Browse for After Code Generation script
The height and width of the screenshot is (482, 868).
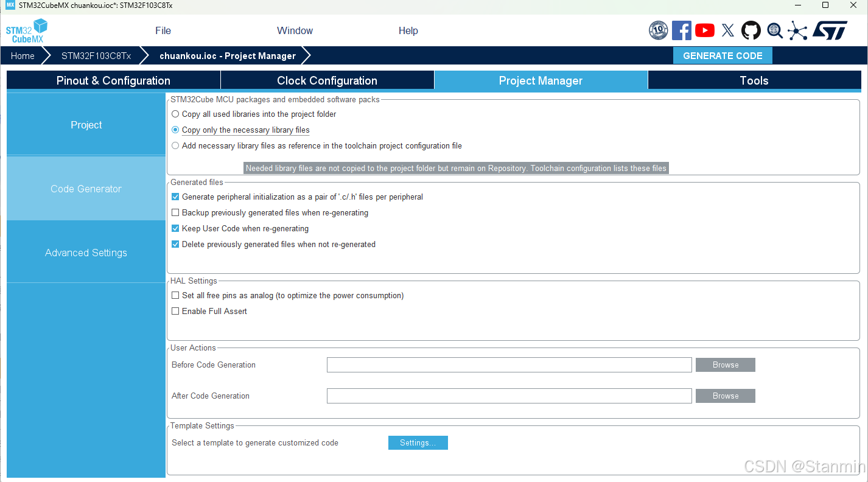pyautogui.click(x=726, y=396)
